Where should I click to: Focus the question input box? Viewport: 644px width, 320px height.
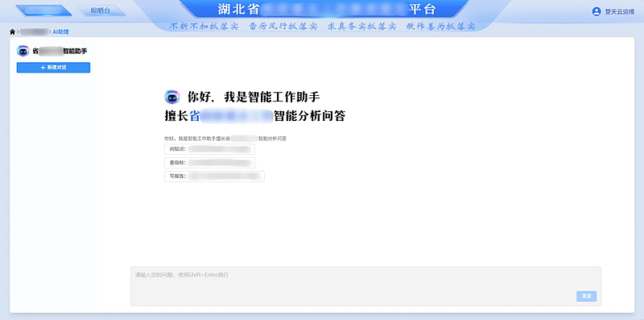365,286
